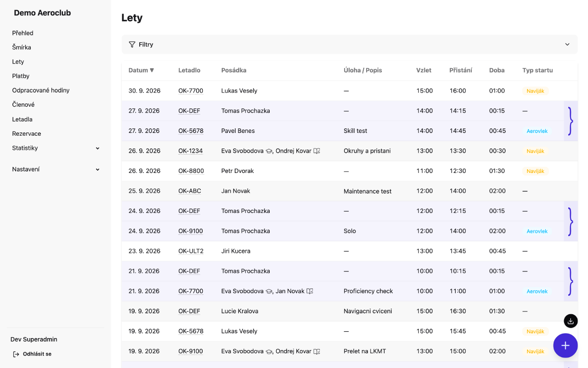Click Aerovlek badge in Proficiency check row
This screenshot has width=588, height=368.
537,291
